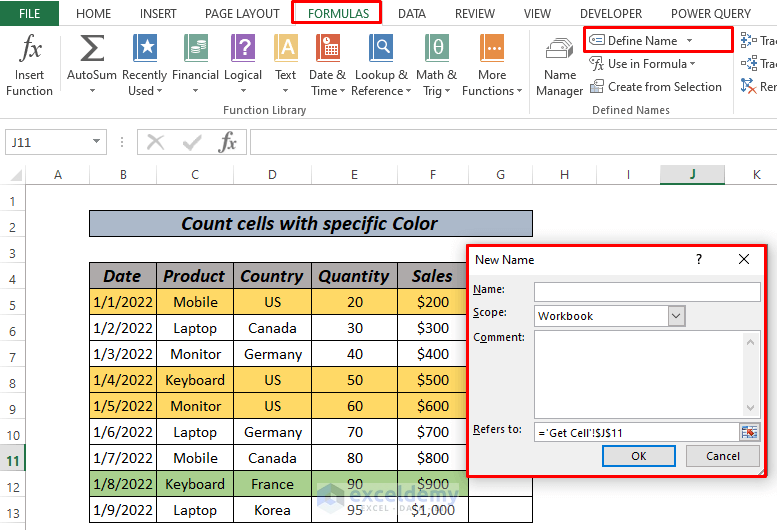Open the Logical functions library
Screen dimensions: 777x530
click(x=243, y=49)
